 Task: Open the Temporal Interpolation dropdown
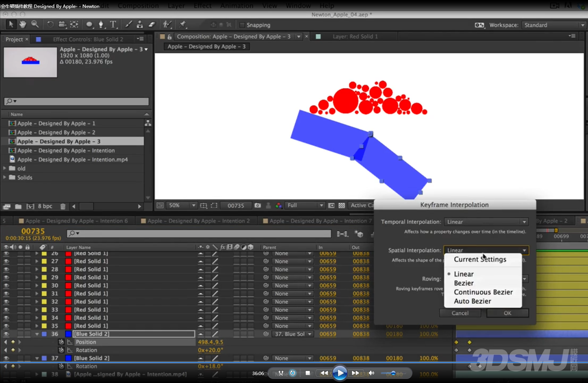click(486, 222)
